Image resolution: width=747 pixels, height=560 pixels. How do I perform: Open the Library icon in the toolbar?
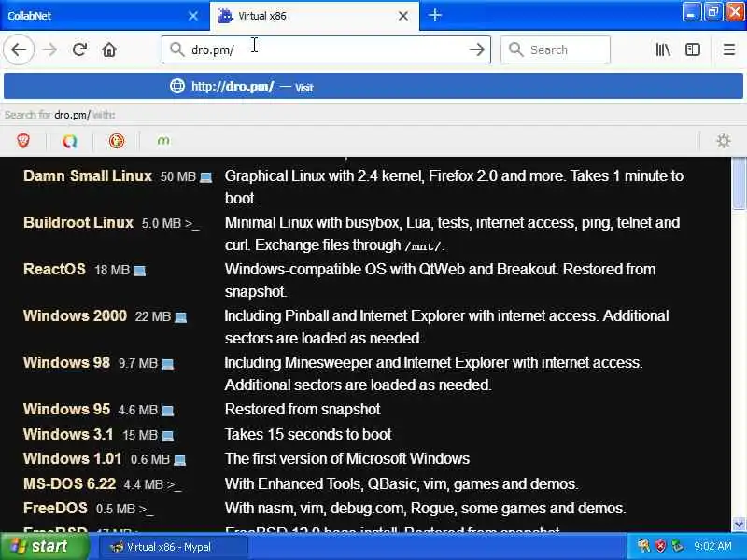[x=663, y=49]
